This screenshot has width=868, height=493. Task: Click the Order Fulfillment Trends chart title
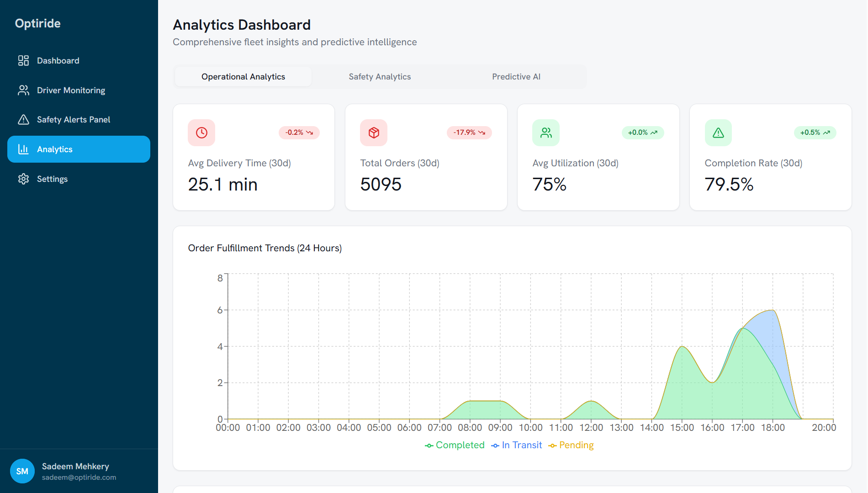tap(265, 248)
